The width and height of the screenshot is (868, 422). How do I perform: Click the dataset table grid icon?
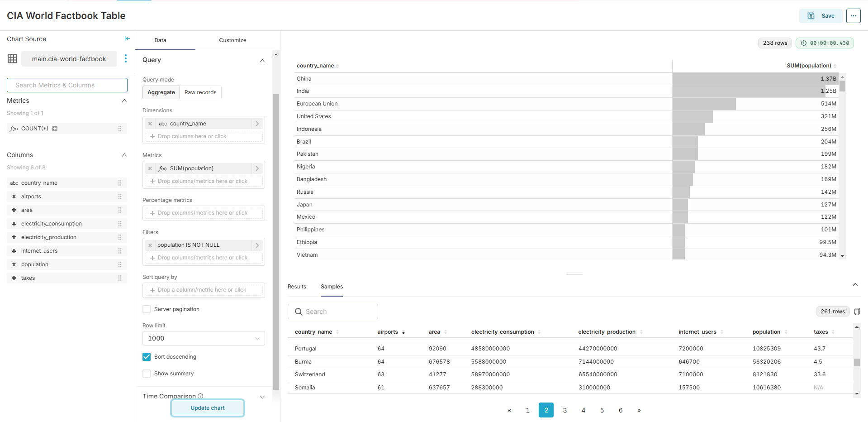click(x=12, y=59)
